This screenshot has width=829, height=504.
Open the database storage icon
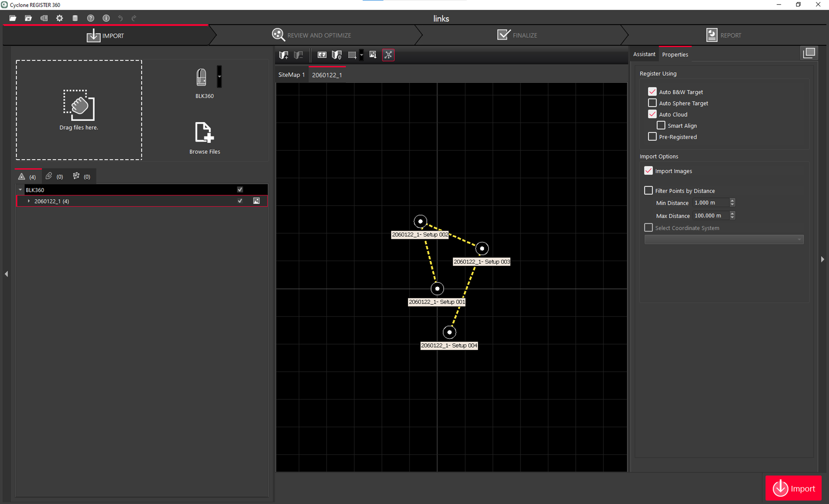(75, 18)
